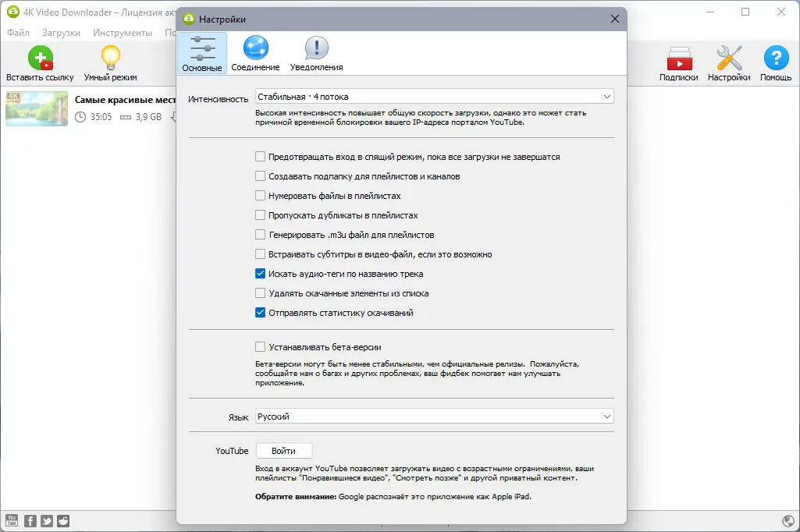Click Reddit icon in the bottom bar
This screenshot has width=800, height=532.
tap(63, 521)
